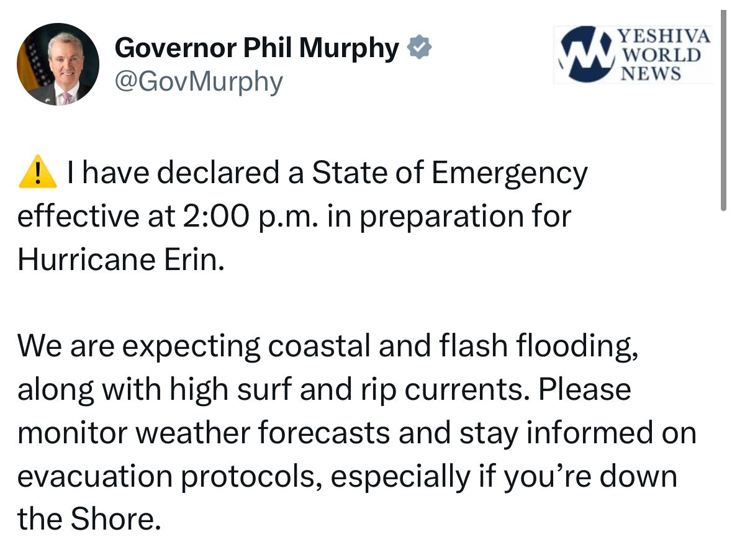Image resolution: width=732 pixels, height=560 pixels.
Task: Click the blue verified badge
Action: (419, 48)
